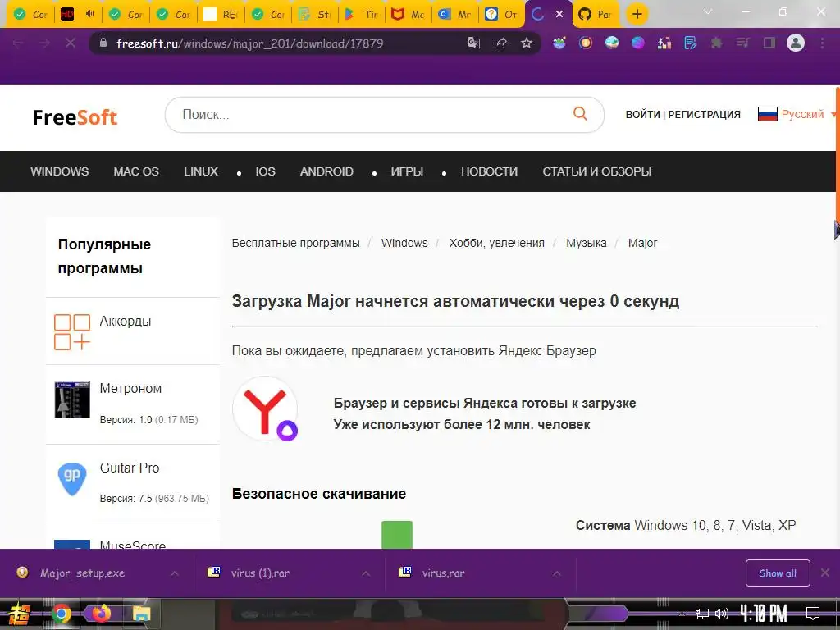Open the tab search dropdown arrow

pos(708,11)
